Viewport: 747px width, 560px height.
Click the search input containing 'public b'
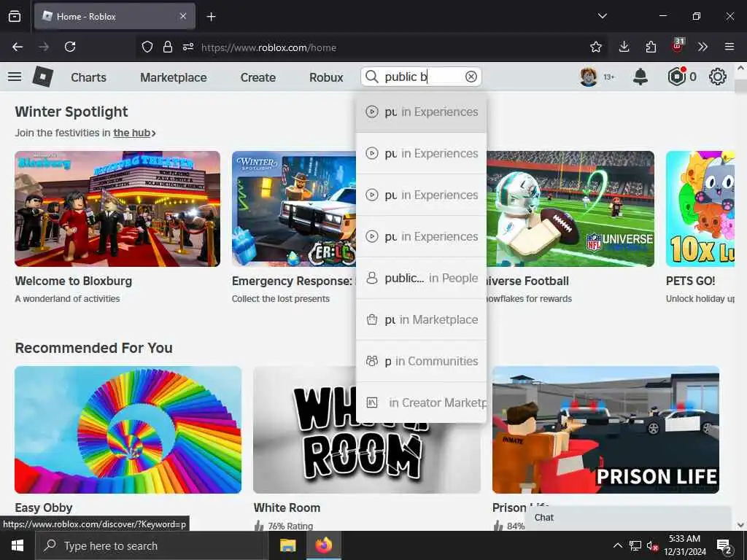(x=421, y=77)
